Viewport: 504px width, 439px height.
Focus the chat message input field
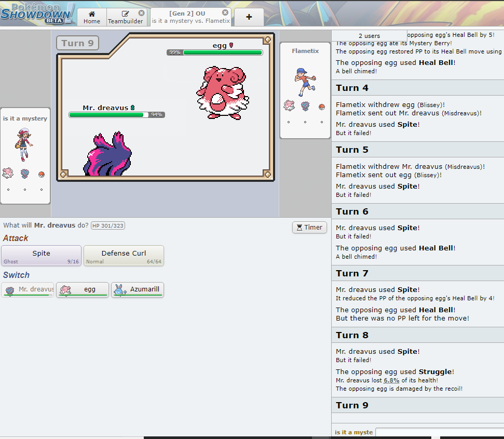440,432
